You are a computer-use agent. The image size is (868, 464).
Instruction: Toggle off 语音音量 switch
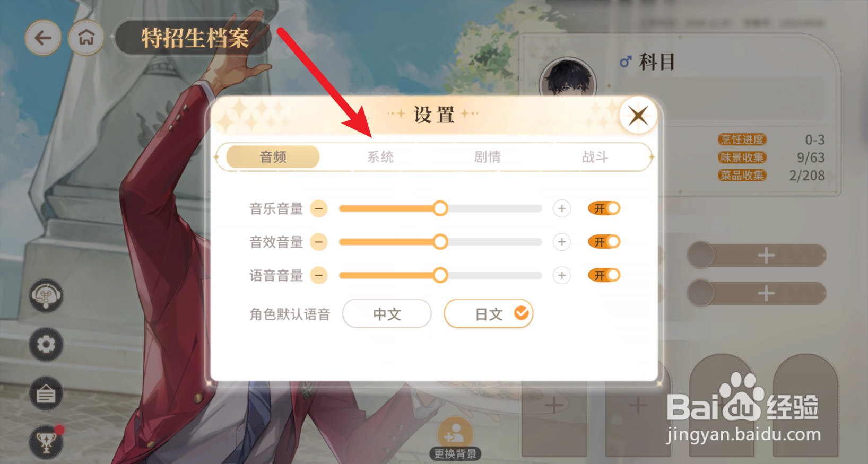(604, 275)
